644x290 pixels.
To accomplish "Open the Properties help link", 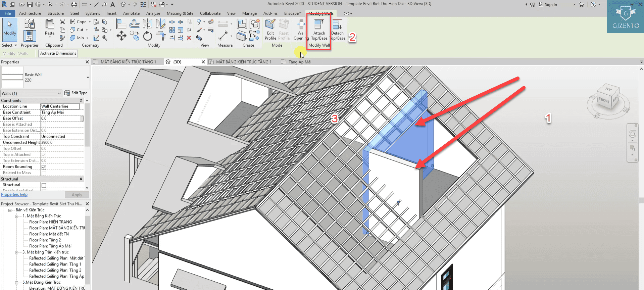I will [x=14, y=195].
